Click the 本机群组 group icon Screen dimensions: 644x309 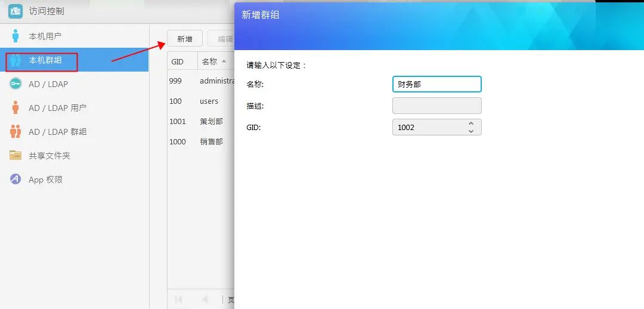(x=16, y=60)
